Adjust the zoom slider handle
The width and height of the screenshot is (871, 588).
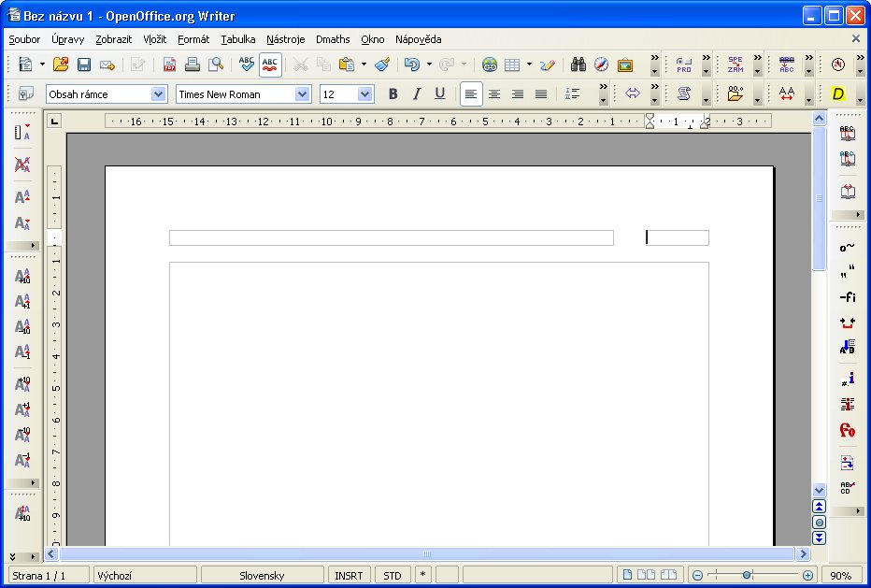pyautogui.click(x=747, y=575)
